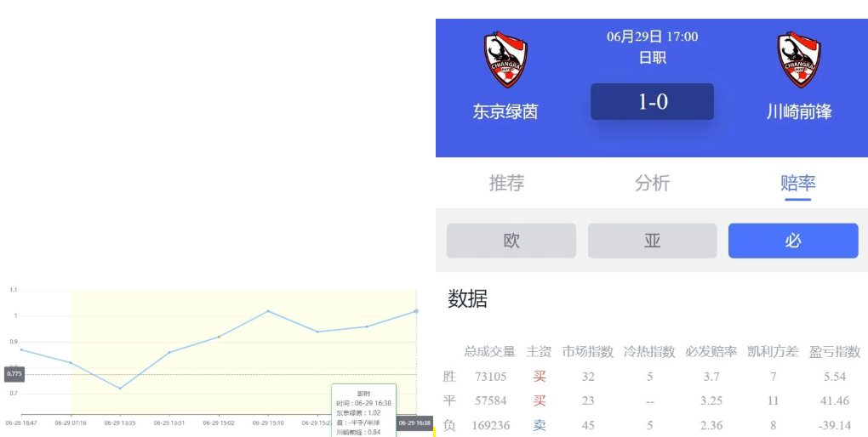Viewport: 868px width, 437px height.
Task: Click the 东京绿茵 team name
Action: coord(505,111)
